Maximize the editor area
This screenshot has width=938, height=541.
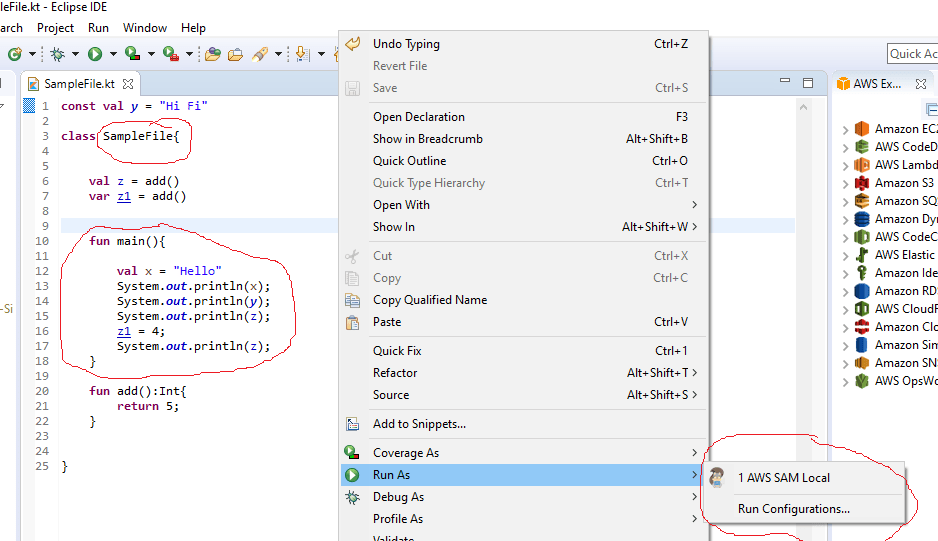tap(808, 83)
